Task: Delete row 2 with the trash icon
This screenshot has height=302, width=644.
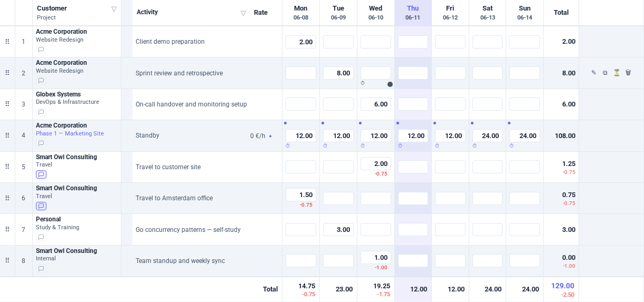Action: click(628, 73)
